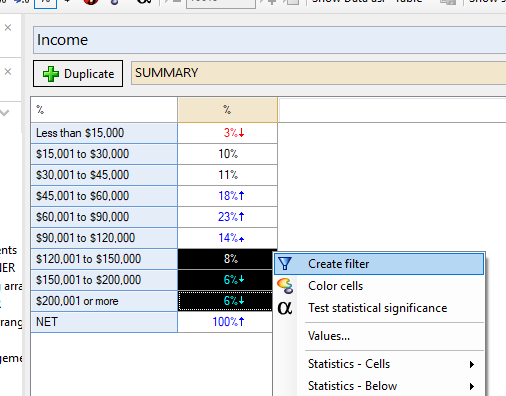This screenshot has width=506, height=396.
Task: Open the Values... menu entry
Action: (379, 336)
